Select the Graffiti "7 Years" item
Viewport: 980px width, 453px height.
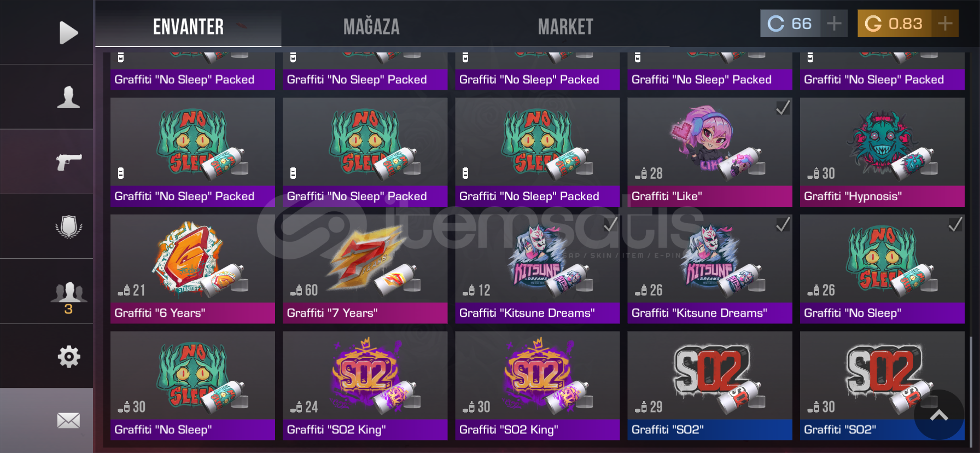pyautogui.click(x=365, y=269)
